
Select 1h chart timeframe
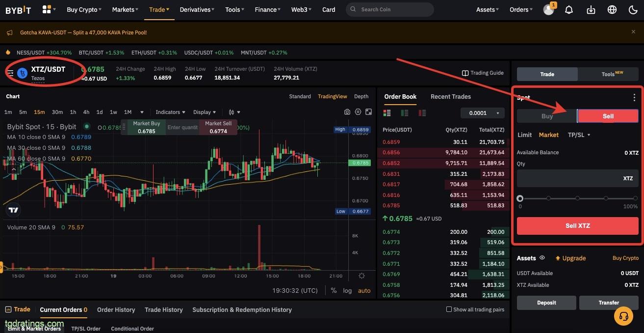[73, 112]
